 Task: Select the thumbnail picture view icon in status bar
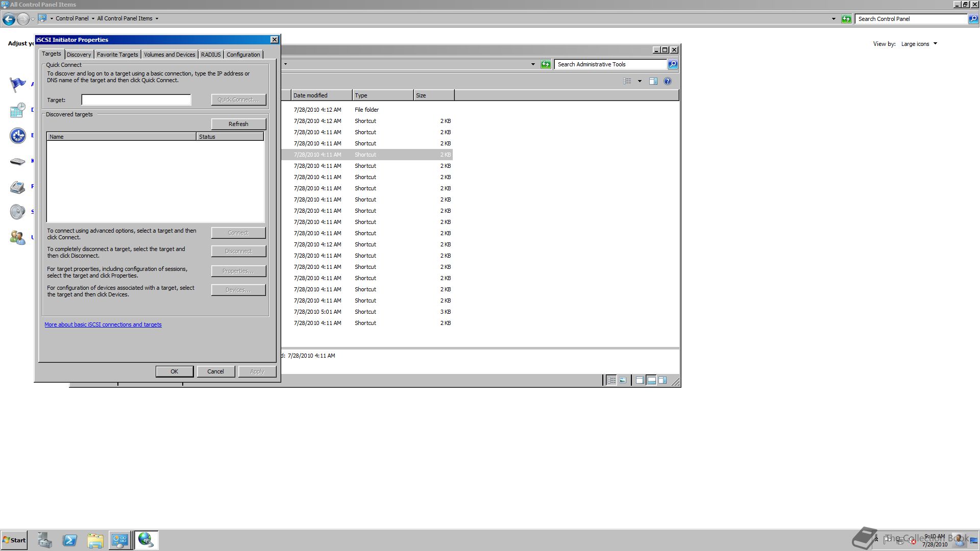click(623, 380)
